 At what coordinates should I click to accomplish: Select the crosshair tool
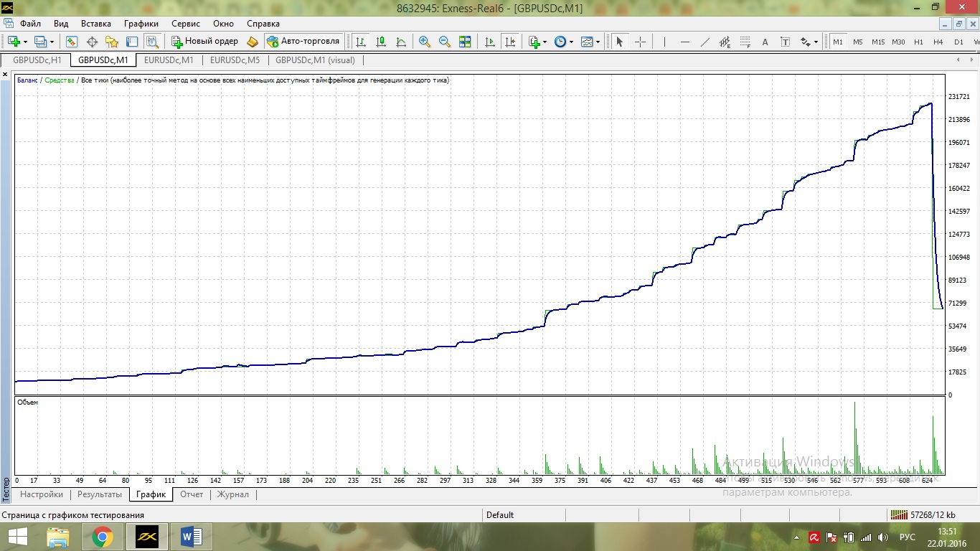tap(640, 42)
